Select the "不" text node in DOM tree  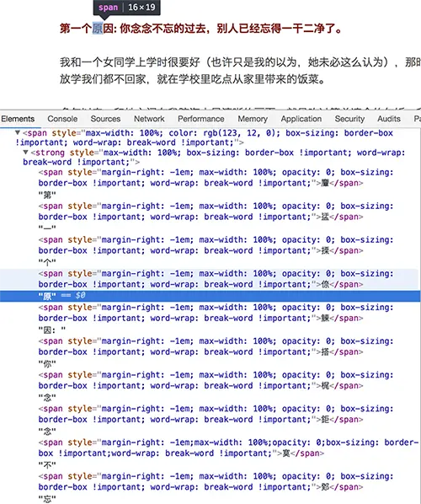47,465
